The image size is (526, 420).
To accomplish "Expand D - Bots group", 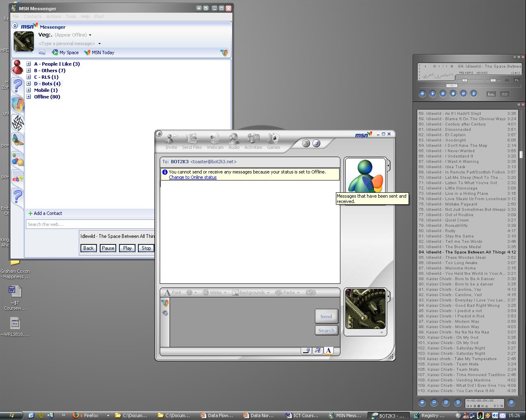I will 29,84.
